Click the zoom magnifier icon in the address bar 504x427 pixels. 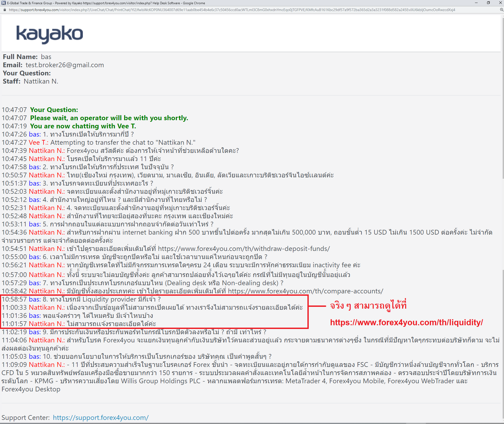tap(501, 10)
